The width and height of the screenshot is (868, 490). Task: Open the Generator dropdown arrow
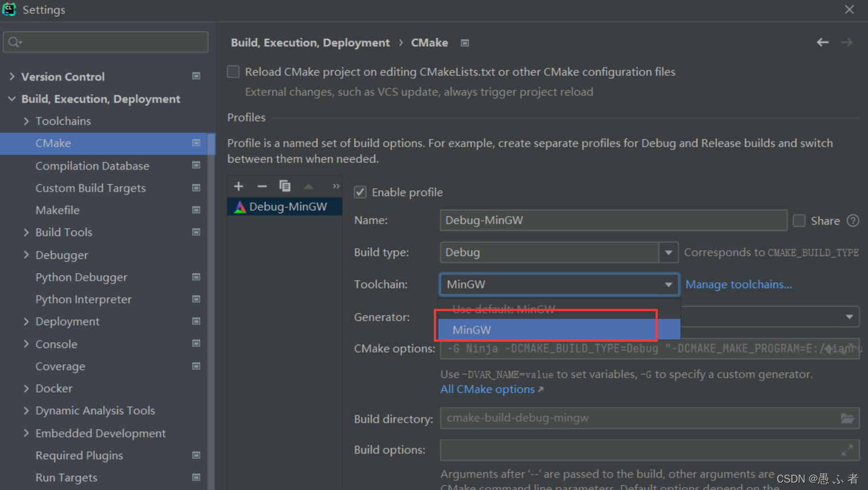849,317
